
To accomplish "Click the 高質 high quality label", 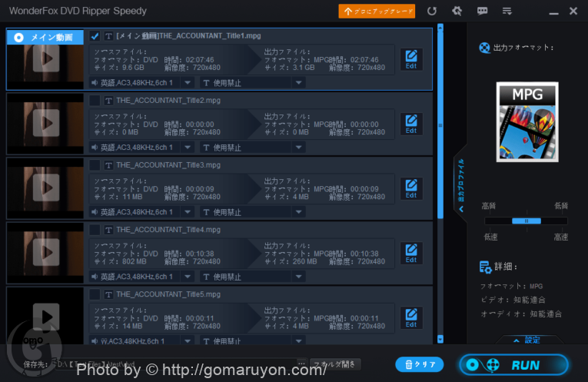I will [489, 206].
